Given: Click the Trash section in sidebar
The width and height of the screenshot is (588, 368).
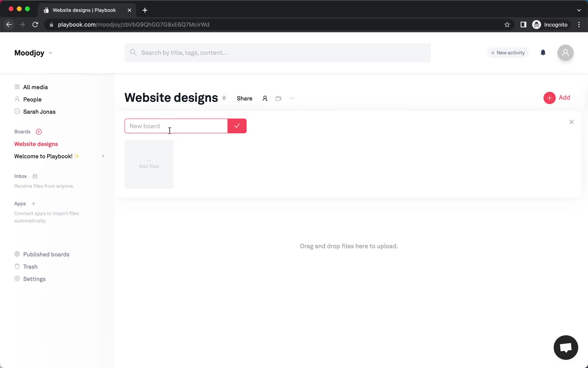Looking at the screenshot, I should (x=31, y=266).
